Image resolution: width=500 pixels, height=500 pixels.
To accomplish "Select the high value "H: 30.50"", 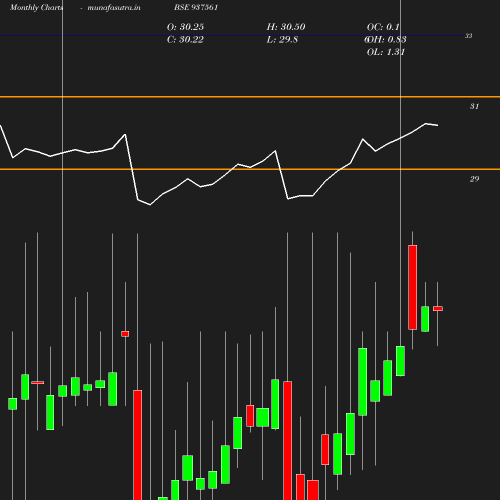I will [286, 27].
